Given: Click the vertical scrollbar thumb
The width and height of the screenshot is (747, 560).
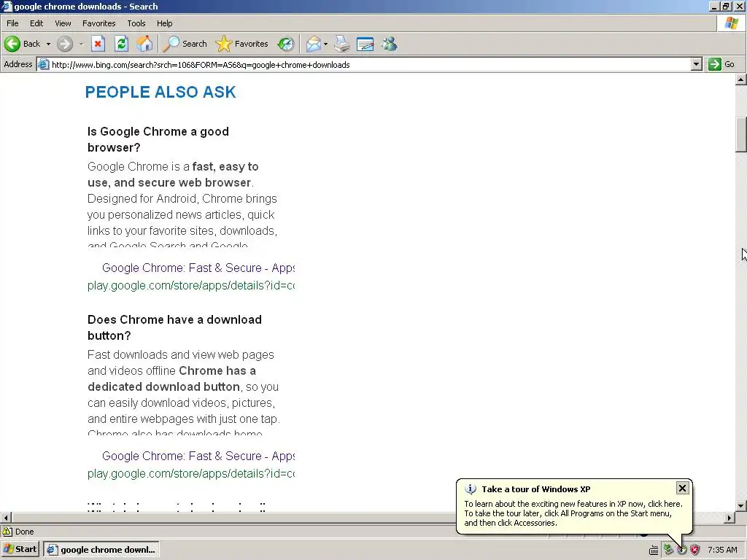Looking at the screenshot, I should click(x=741, y=135).
